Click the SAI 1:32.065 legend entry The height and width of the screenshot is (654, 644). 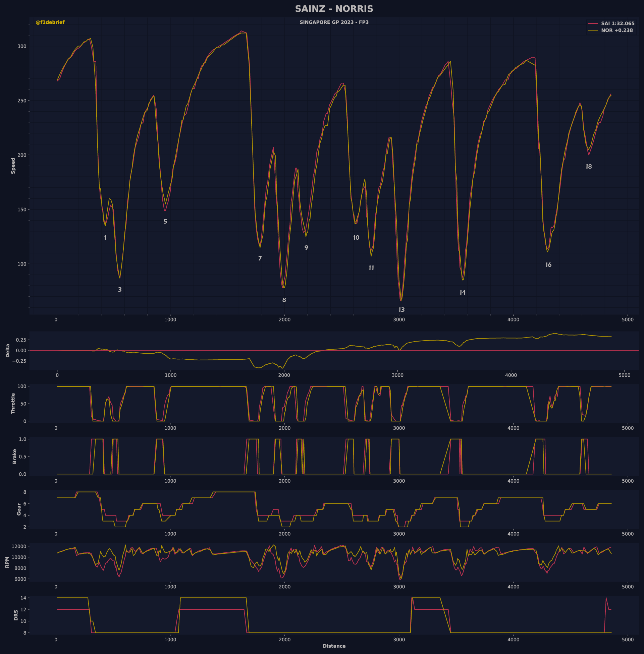(x=617, y=24)
